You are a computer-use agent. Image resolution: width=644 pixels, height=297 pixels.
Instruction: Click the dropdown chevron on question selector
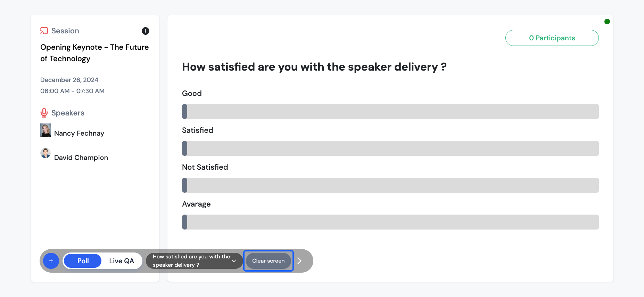point(234,261)
